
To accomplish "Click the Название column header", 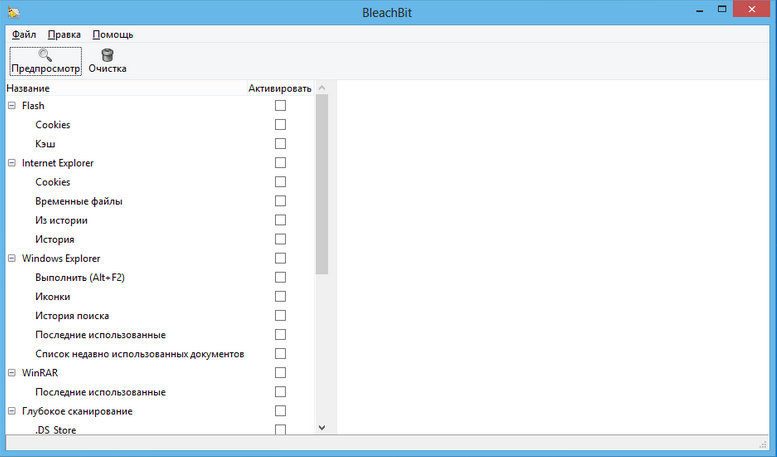I will point(126,88).
